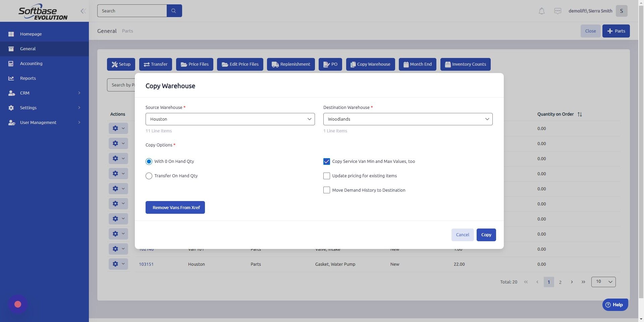Go to last page double-arrow
This screenshot has height=322, width=644.
click(583, 282)
